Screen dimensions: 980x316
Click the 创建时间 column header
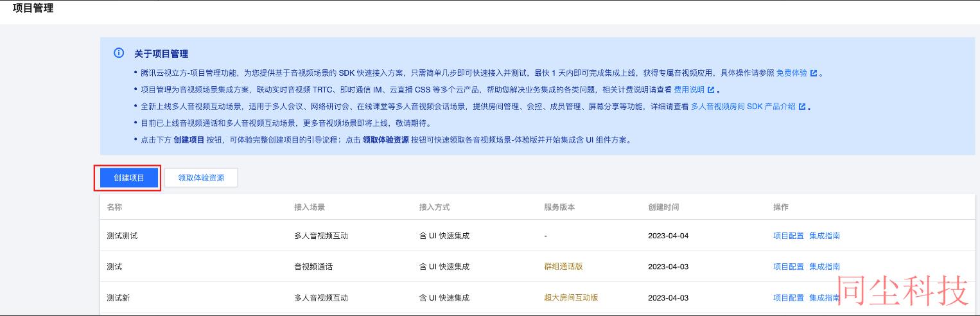click(663, 207)
